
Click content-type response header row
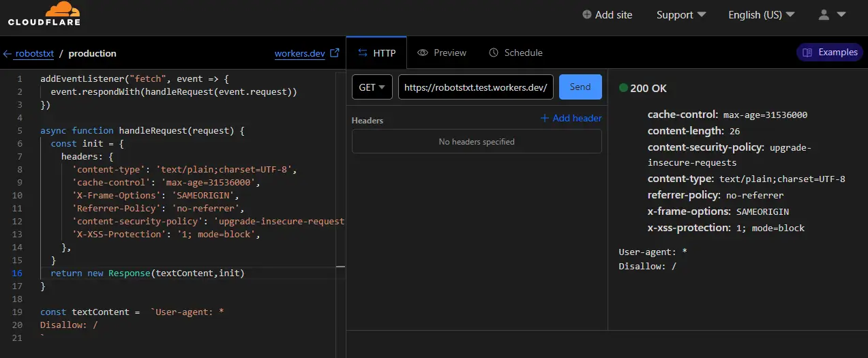[x=747, y=179]
